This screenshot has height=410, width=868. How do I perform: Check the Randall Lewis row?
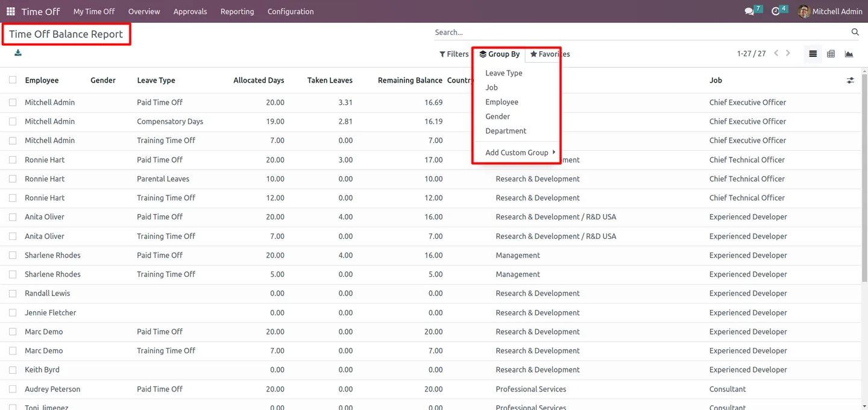point(13,294)
